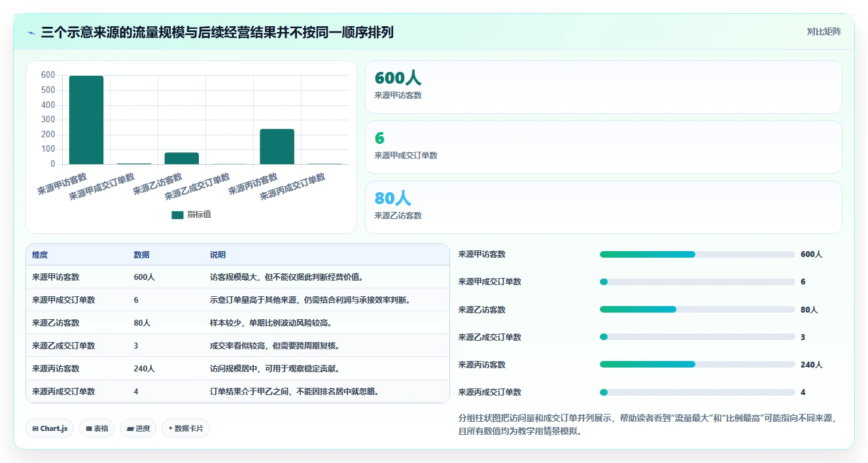868x463 pixels.
Task: Click the 来源甲成交订单数 caption in the data card
Action: click(x=406, y=156)
